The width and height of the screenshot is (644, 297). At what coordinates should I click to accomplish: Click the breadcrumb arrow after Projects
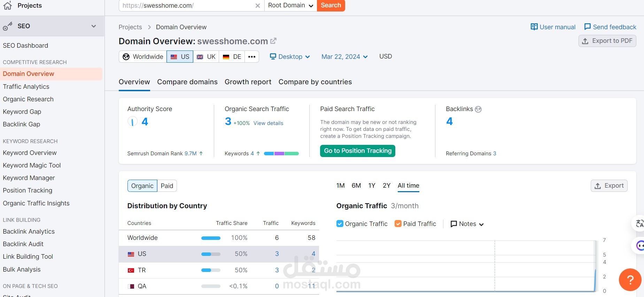pos(149,27)
